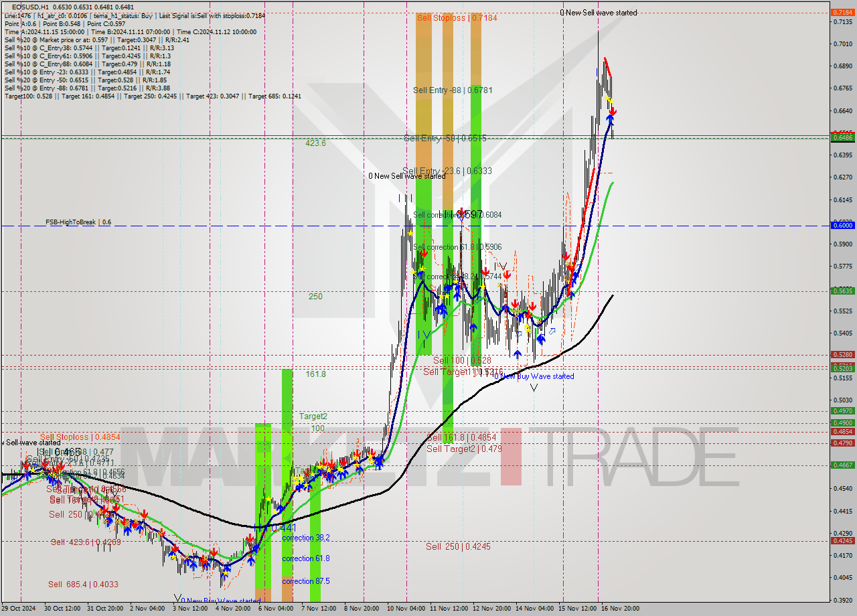Click the green '161.8' level label
Image resolution: width=857 pixels, height=616 pixels.
tap(316, 374)
